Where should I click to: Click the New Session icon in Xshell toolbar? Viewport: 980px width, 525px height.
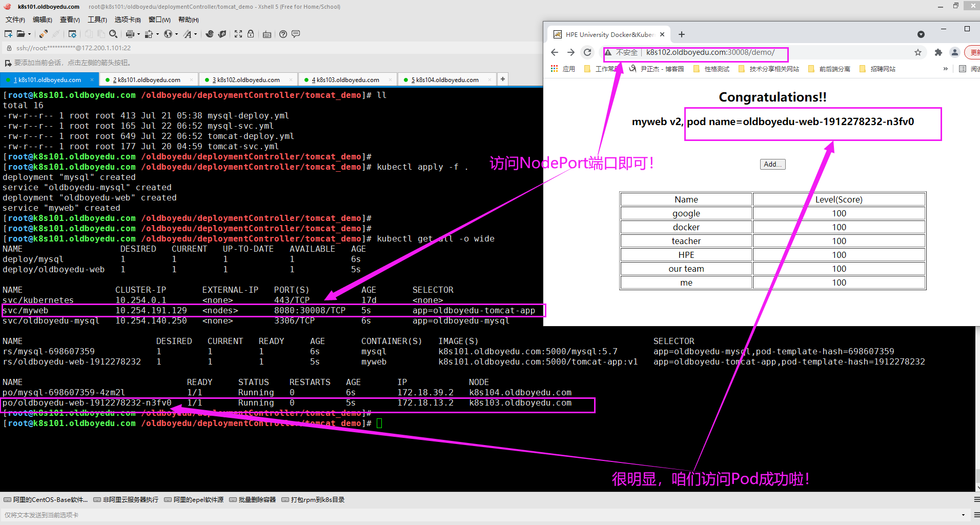click(8, 34)
